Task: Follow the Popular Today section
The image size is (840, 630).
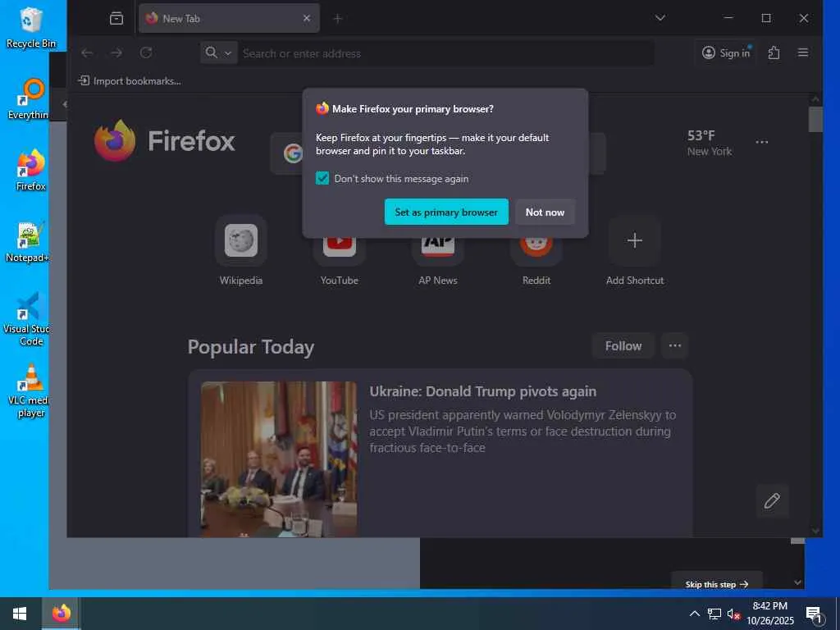Action: 623,346
